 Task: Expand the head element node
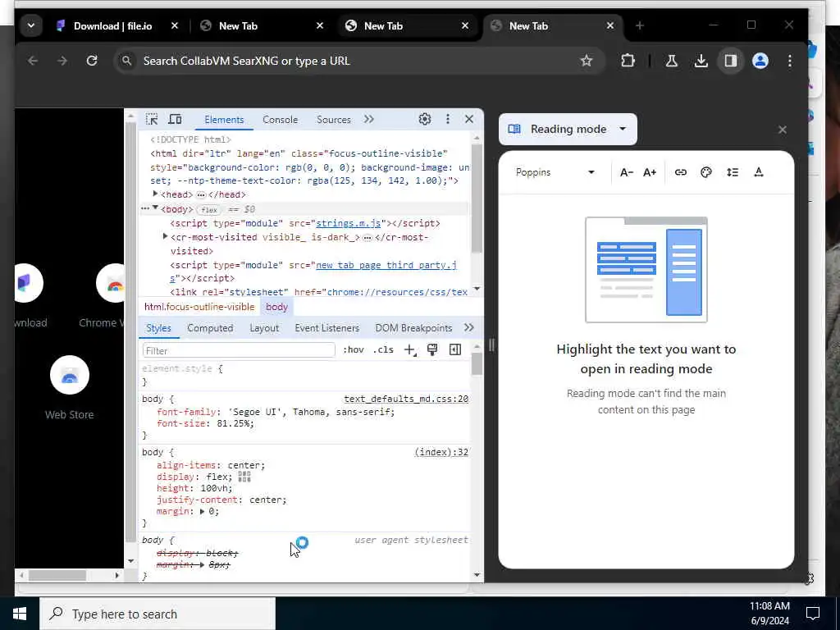[x=155, y=194]
